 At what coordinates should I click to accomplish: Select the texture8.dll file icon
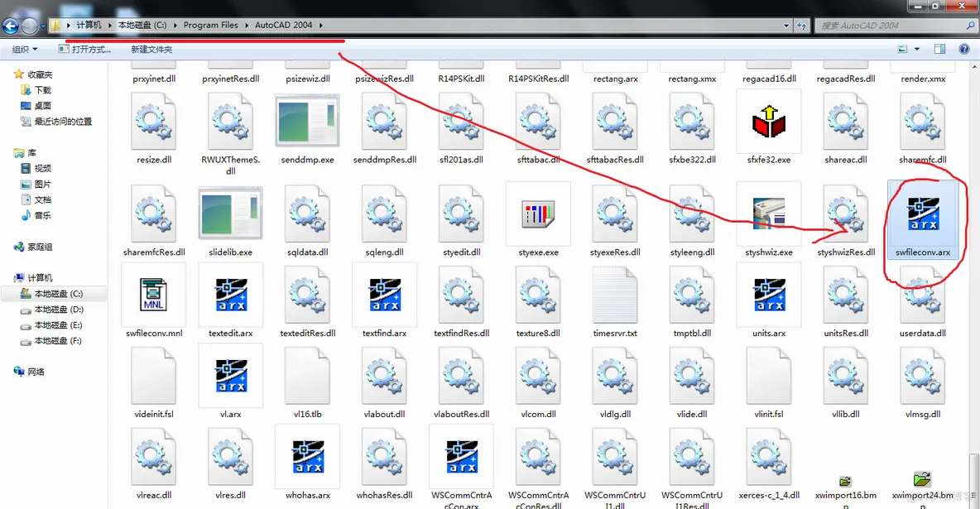pos(538,295)
